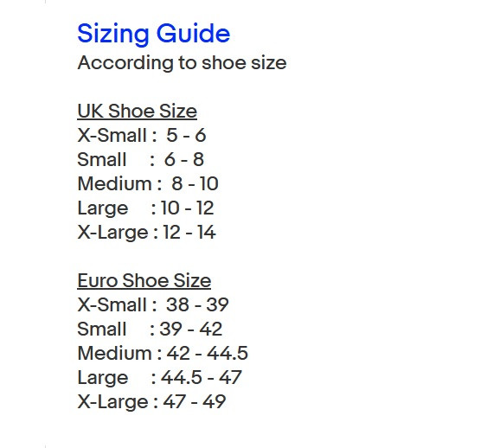Click the UK X-Large 12 - 14 line

pyautogui.click(x=147, y=233)
